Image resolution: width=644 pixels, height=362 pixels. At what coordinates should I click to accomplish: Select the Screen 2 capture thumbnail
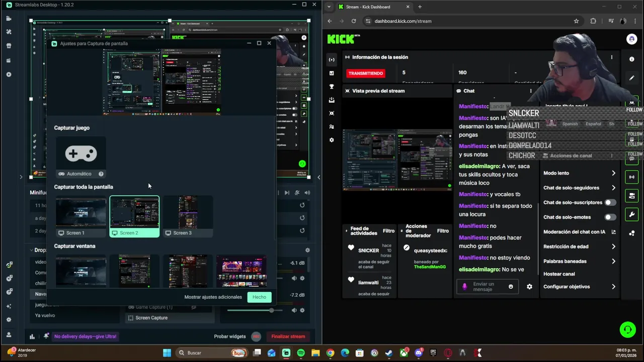tap(134, 217)
